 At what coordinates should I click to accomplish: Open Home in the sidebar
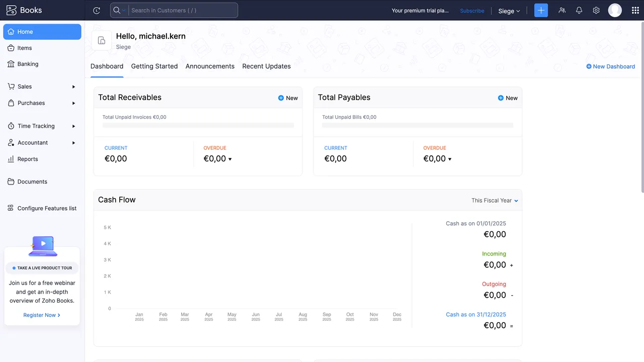click(x=42, y=32)
